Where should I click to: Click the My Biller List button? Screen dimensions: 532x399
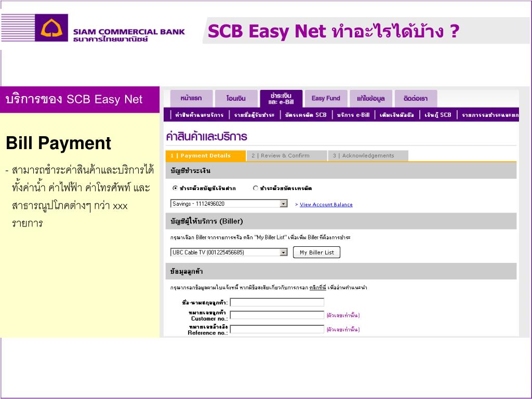pyautogui.click(x=316, y=252)
